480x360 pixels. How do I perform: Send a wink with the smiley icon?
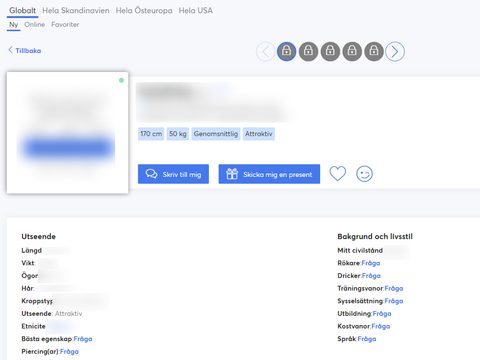[364, 174]
